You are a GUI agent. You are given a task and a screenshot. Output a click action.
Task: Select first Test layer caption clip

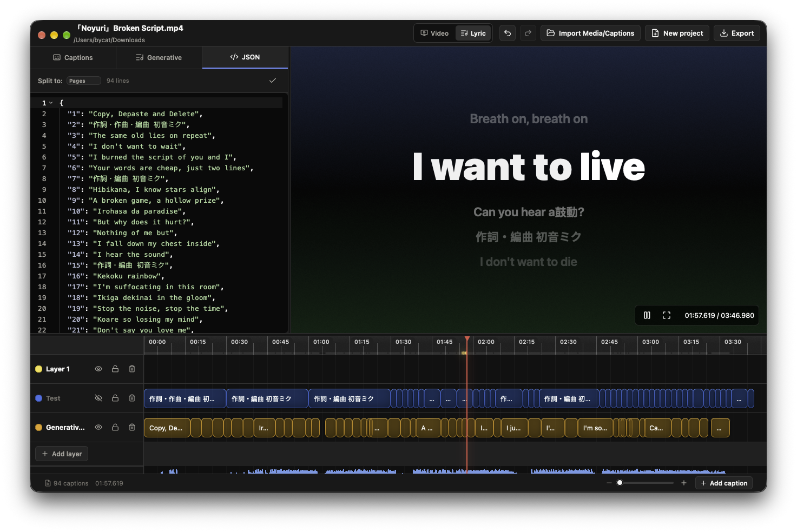pyautogui.click(x=185, y=398)
